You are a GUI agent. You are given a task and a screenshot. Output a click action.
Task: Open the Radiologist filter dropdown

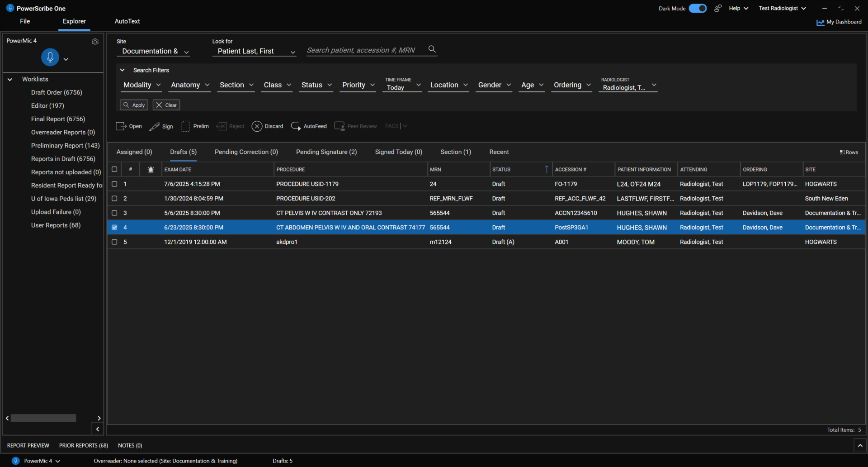(628, 85)
